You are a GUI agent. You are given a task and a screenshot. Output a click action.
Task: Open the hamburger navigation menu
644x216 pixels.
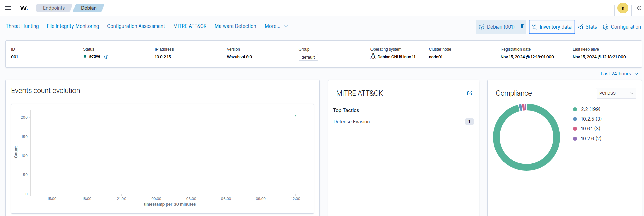click(8, 8)
